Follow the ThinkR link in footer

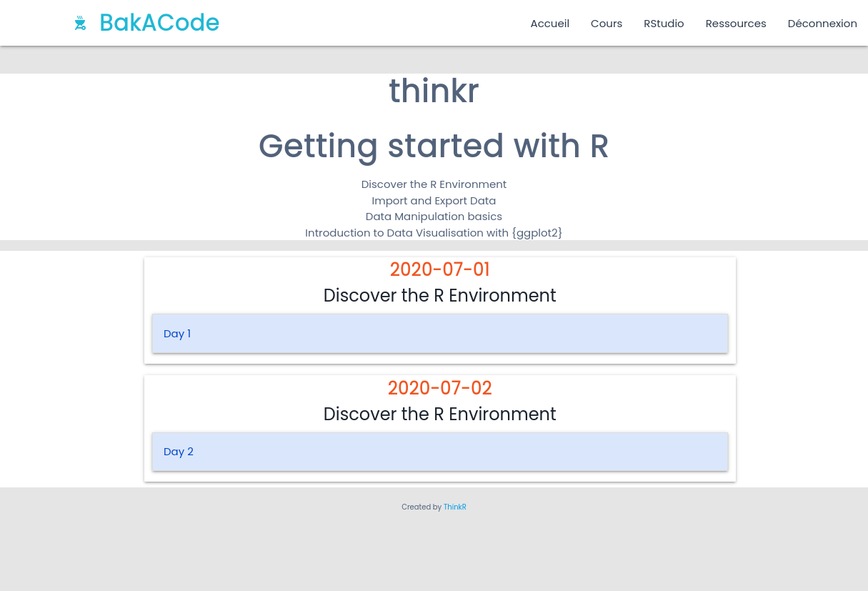(455, 507)
